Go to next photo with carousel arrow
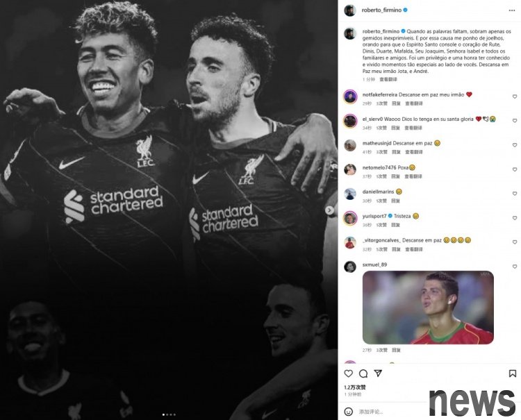 tap(329, 210)
